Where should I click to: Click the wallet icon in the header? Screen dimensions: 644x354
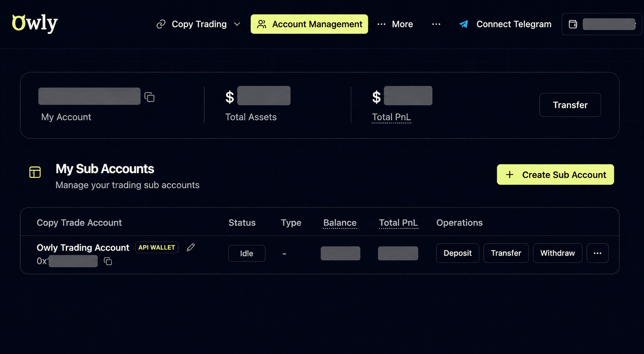tap(573, 24)
